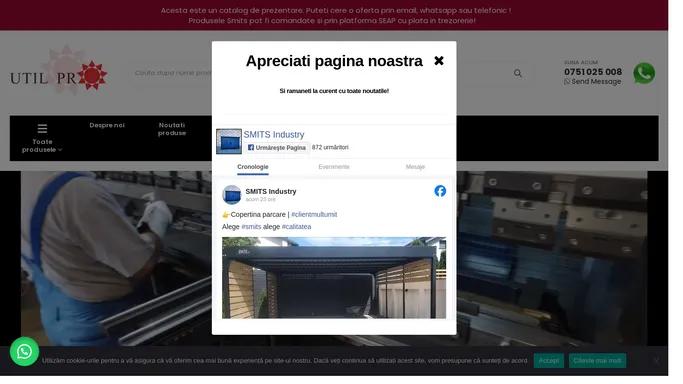The width and height of the screenshot is (683, 384).
Task: Click the Citeste mai mult button
Action: [x=597, y=360]
